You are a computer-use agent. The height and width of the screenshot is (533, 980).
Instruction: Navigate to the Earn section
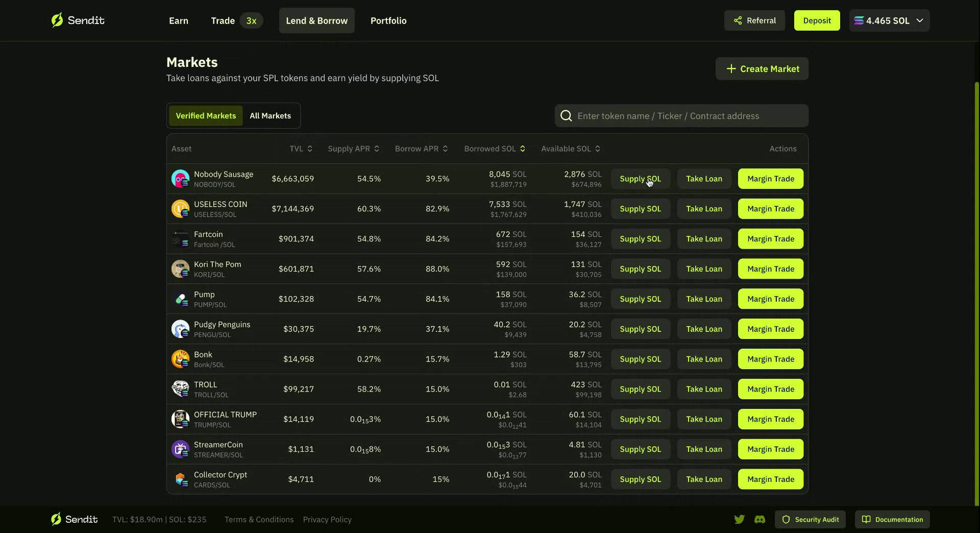click(x=178, y=20)
